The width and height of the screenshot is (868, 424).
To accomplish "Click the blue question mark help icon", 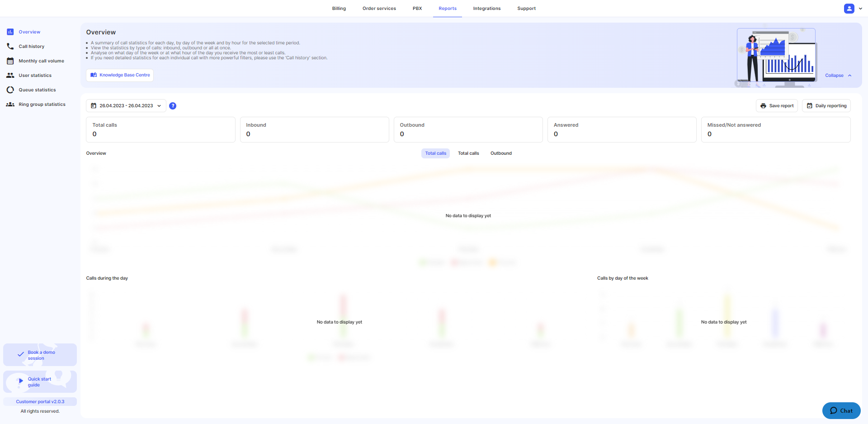I will 173,106.
